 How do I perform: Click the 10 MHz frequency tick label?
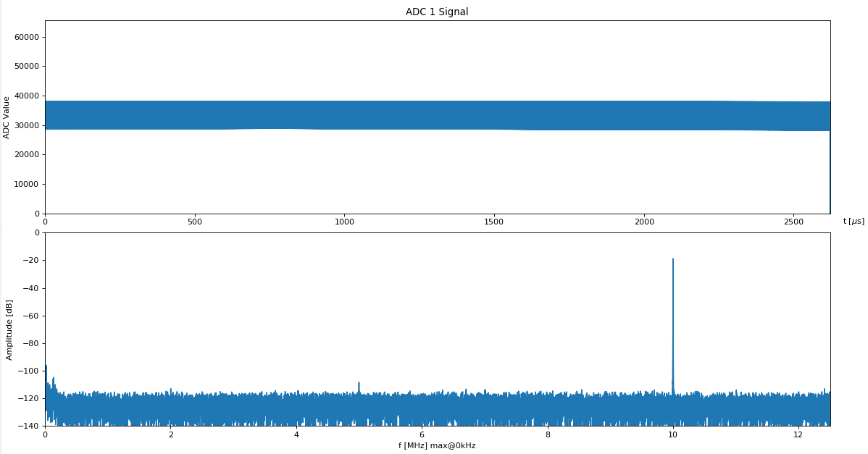pos(673,434)
